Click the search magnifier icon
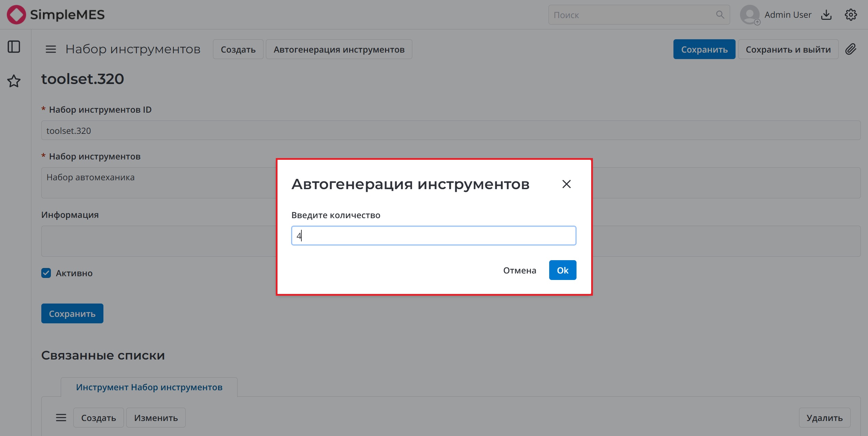 pyautogui.click(x=720, y=15)
